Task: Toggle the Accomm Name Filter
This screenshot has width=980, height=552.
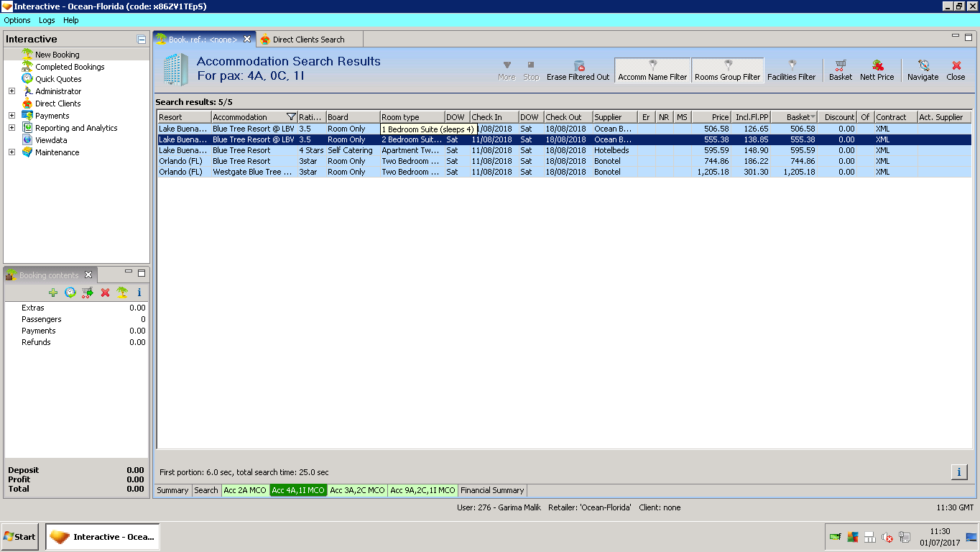Action: pos(652,70)
